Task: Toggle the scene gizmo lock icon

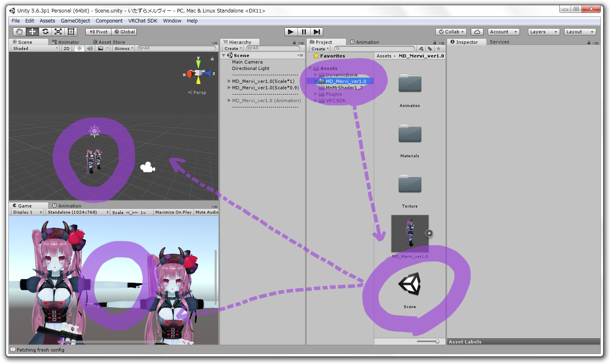Action: pyautogui.click(x=212, y=58)
